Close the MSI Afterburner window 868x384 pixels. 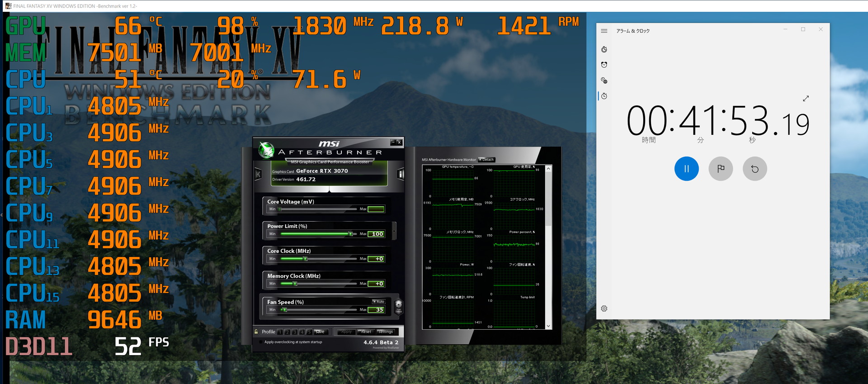[x=399, y=142]
